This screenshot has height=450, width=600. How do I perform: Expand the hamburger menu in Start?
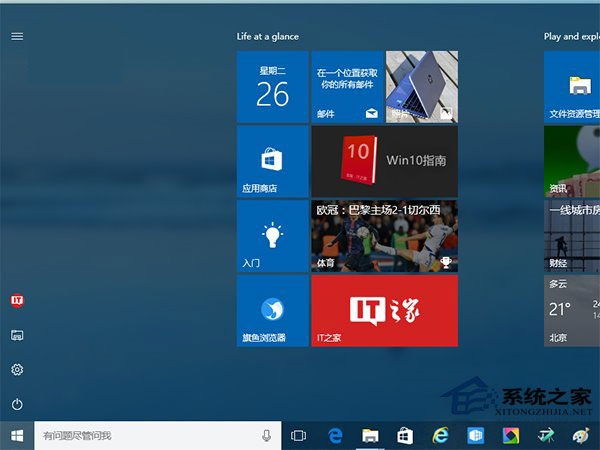17,36
